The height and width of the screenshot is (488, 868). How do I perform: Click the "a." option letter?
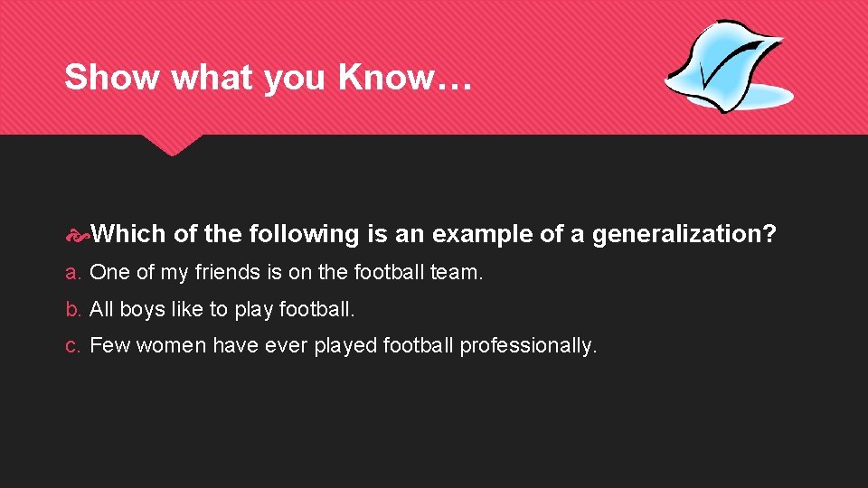pos(73,273)
